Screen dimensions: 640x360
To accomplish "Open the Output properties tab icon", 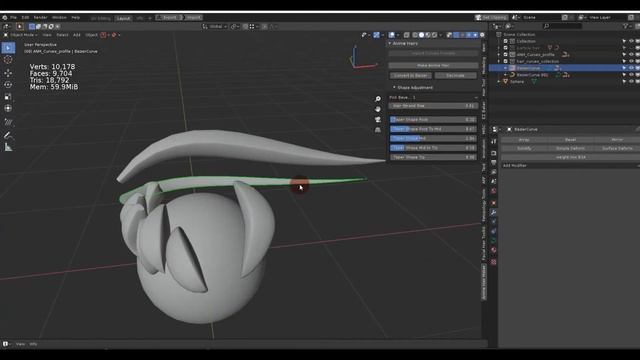I will click(x=493, y=162).
